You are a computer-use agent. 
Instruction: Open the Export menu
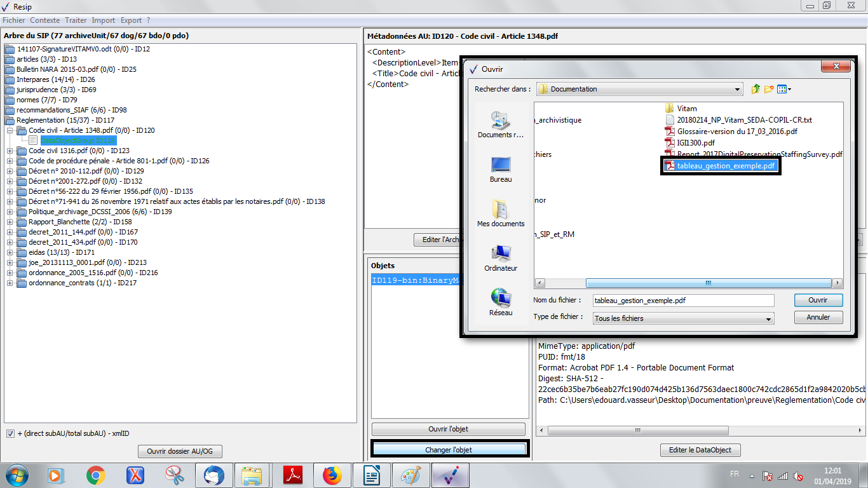pos(131,20)
